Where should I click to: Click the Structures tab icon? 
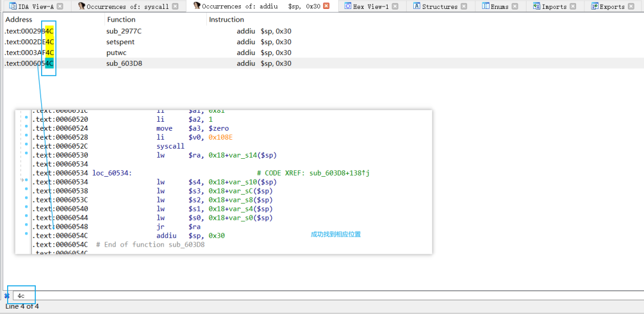click(x=416, y=6)
